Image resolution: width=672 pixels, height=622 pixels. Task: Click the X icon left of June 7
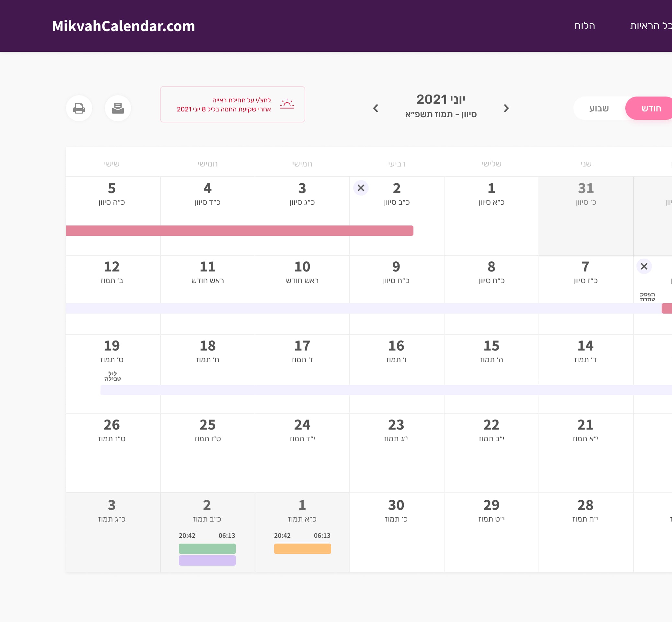644,266
